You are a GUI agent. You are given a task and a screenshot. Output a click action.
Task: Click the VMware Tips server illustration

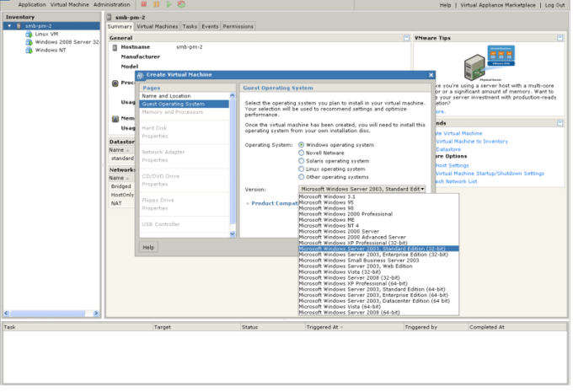point(490,62)
